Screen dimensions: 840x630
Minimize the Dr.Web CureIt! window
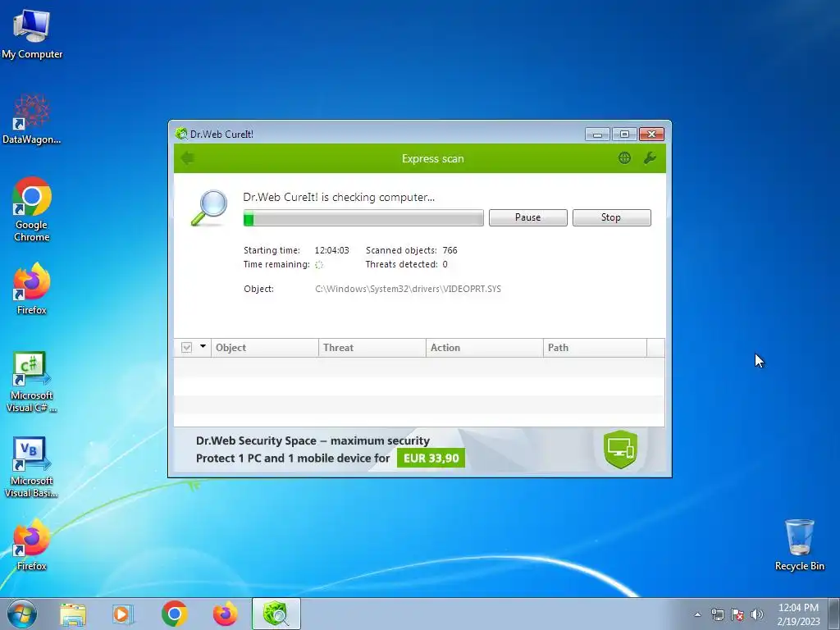pyautogui.click(x=598, y=134)
